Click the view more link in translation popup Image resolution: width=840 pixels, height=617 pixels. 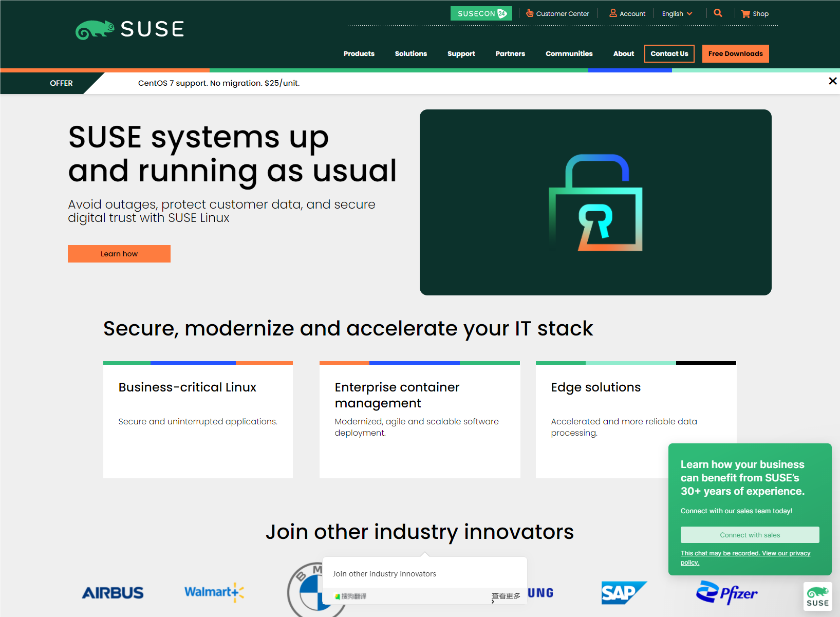506,596
